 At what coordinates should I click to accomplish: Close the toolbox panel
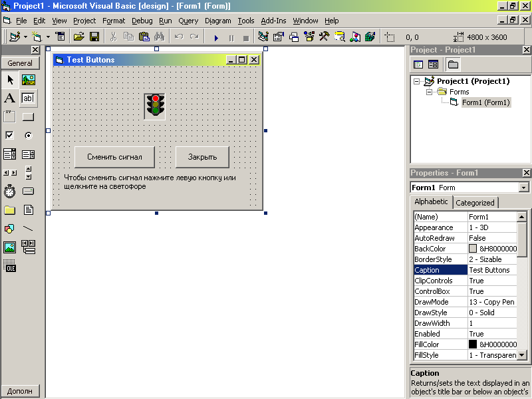point(35,50)
